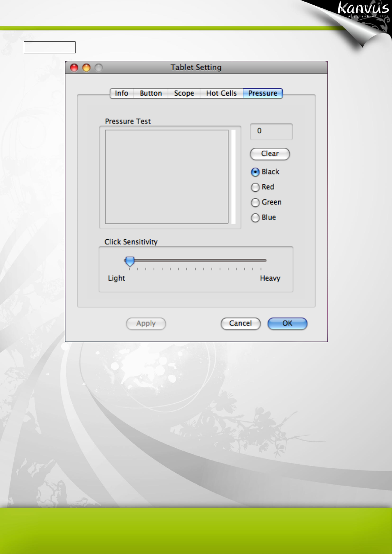Click the Click Sensitivity heading
This screenshot has width=392, height=554.
131,242
